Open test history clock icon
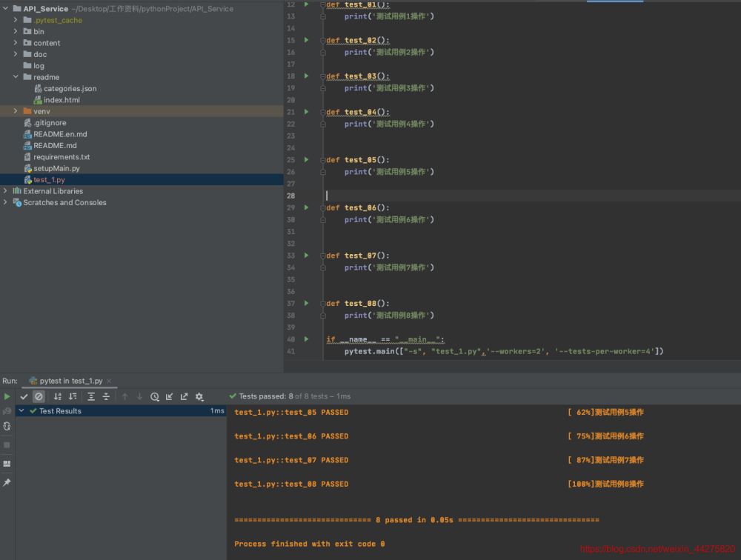 [x=155, y=396]
